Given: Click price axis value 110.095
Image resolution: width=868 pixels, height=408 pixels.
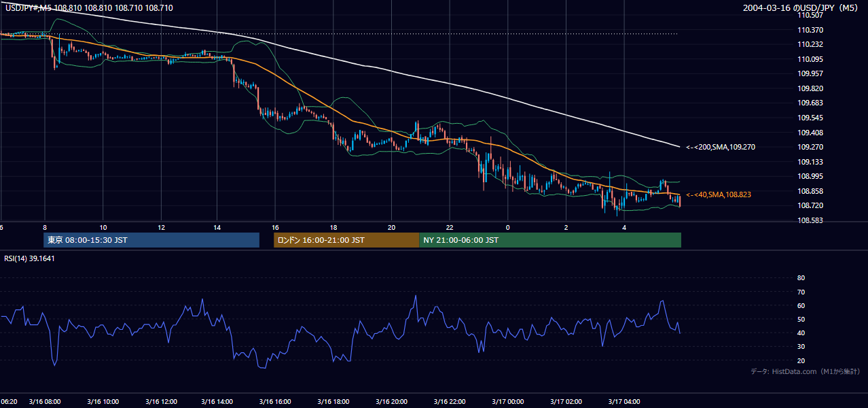Looking at the screenshot, I should coord(810,59).
